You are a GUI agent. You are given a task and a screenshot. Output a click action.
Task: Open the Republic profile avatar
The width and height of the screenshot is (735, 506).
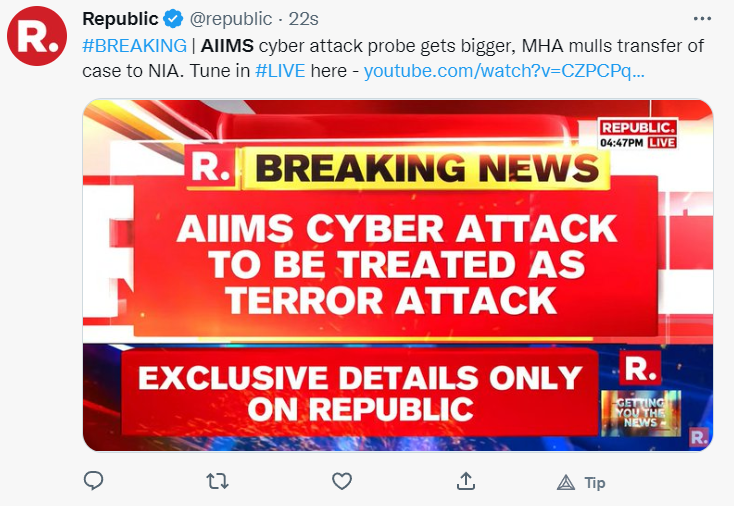coord(38,41)
